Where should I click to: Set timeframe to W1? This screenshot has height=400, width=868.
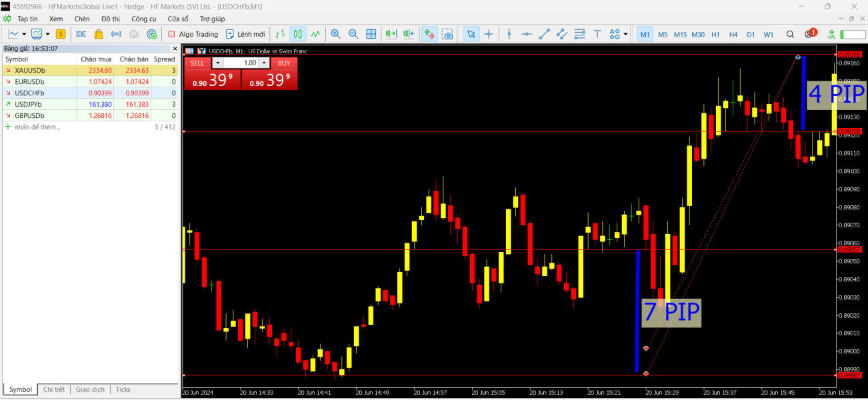click(769, 34)
